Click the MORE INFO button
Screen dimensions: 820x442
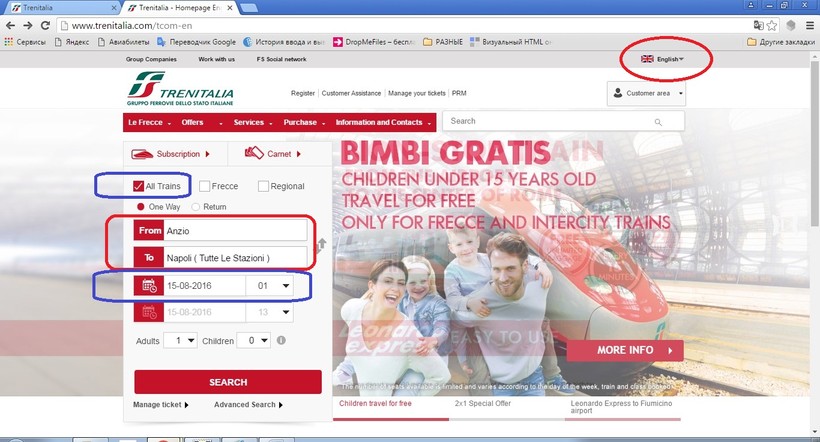tap(625, 350)
